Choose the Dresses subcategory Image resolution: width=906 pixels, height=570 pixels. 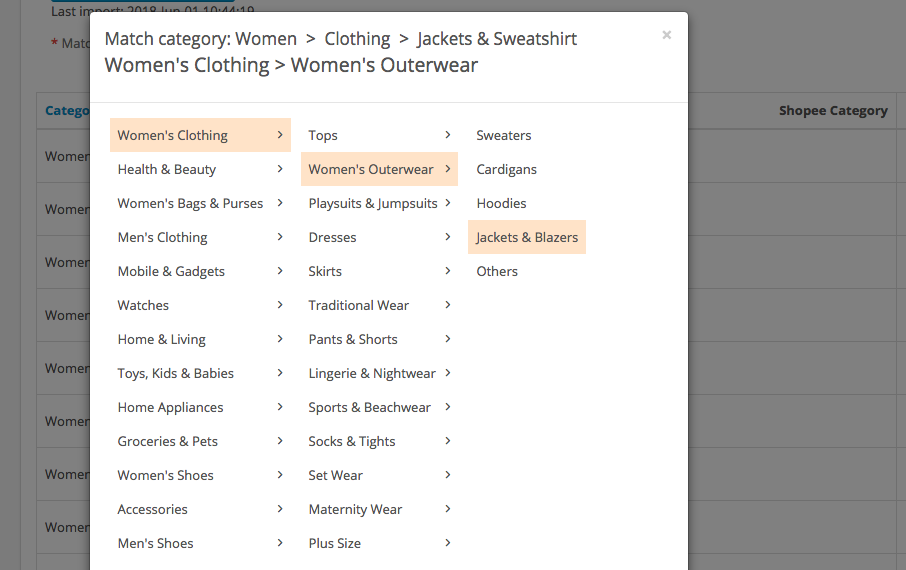click(x=332, y=237)
